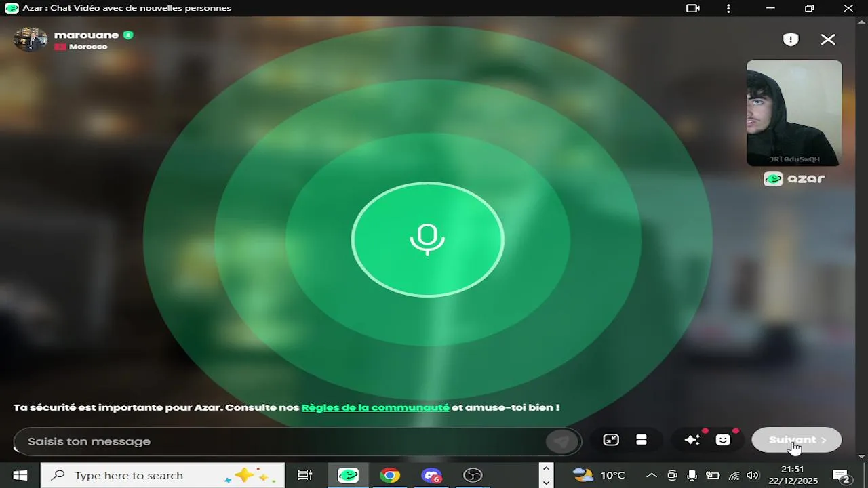The image size is (868, 488).
Task: Open the report shield icon
Action: (791, 39)
